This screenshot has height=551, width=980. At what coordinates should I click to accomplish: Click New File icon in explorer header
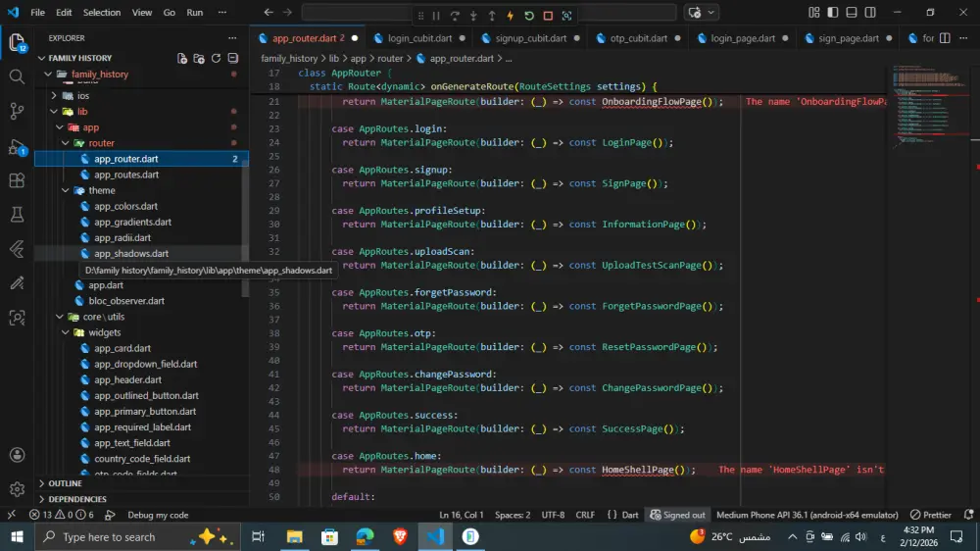pos(182,58)
